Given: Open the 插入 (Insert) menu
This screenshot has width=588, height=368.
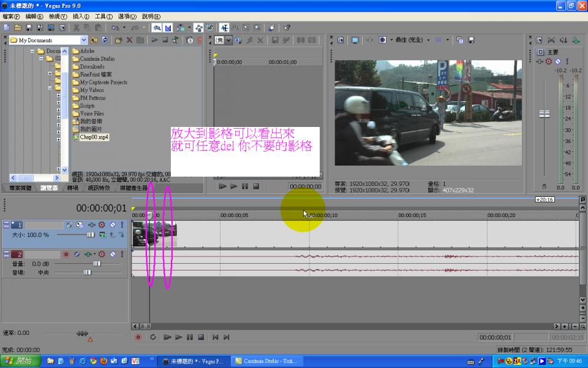Looking at the screenshot, I should tap(80, 17).
